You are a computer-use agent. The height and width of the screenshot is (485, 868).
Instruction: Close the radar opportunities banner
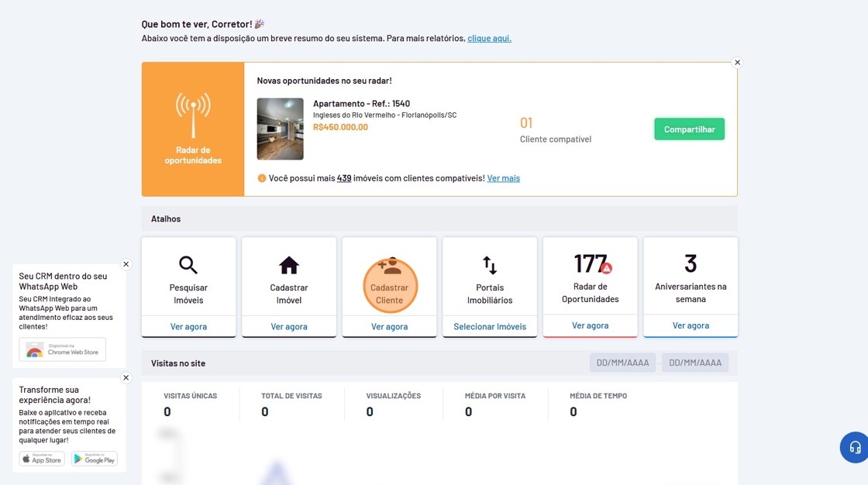point(737,63)
